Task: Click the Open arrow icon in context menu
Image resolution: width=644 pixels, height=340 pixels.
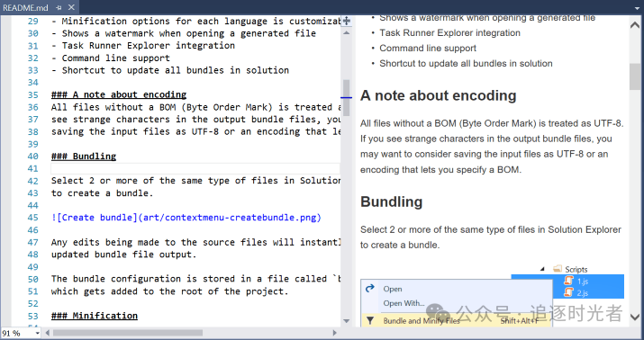Action: coord(370,288)
